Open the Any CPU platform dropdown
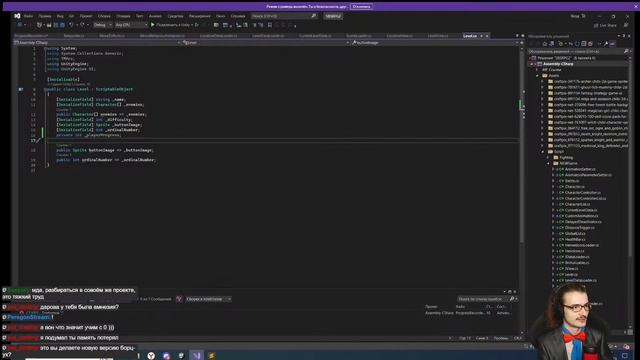This screenshot has height=360, width=640. click(x=131, y=25)
